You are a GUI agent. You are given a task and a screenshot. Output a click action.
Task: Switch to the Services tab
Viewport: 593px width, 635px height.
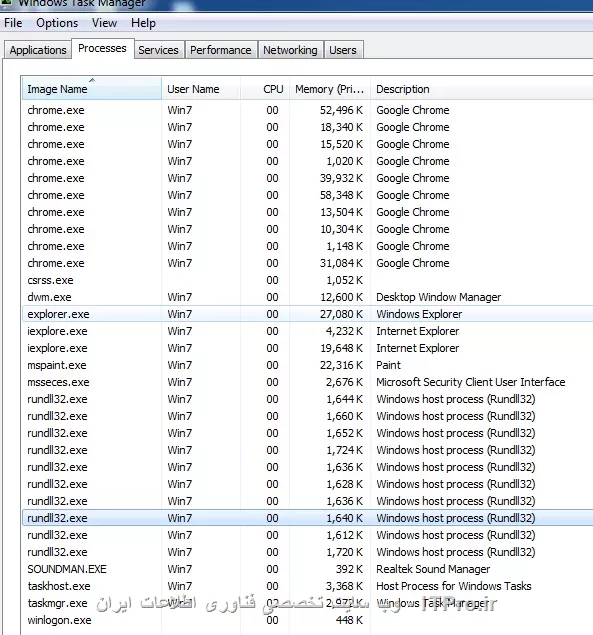point(158,50)
